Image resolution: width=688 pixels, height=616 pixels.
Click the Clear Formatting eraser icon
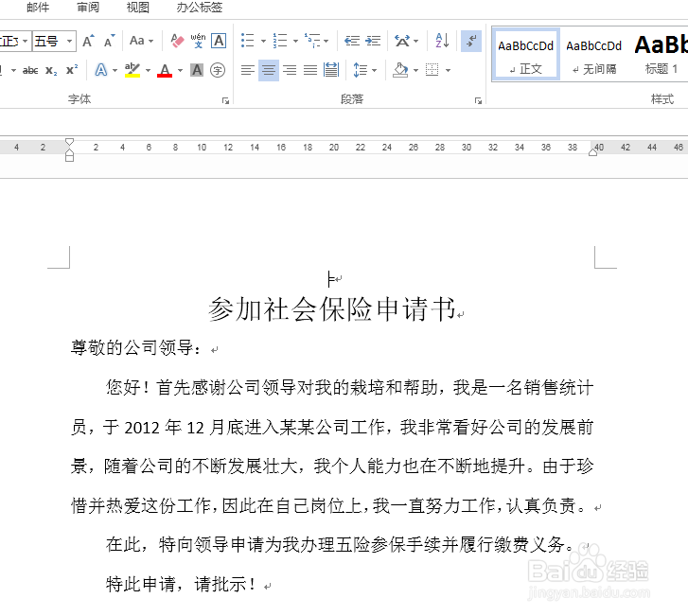(x=177, y=42)
